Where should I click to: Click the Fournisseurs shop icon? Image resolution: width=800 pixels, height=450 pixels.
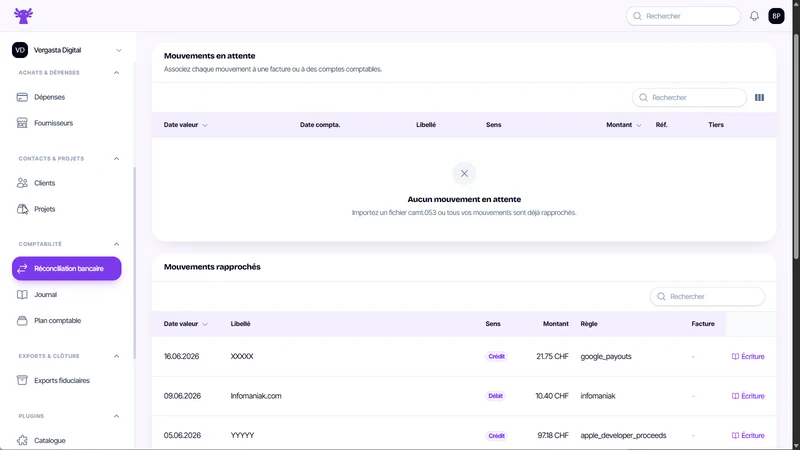22,123
